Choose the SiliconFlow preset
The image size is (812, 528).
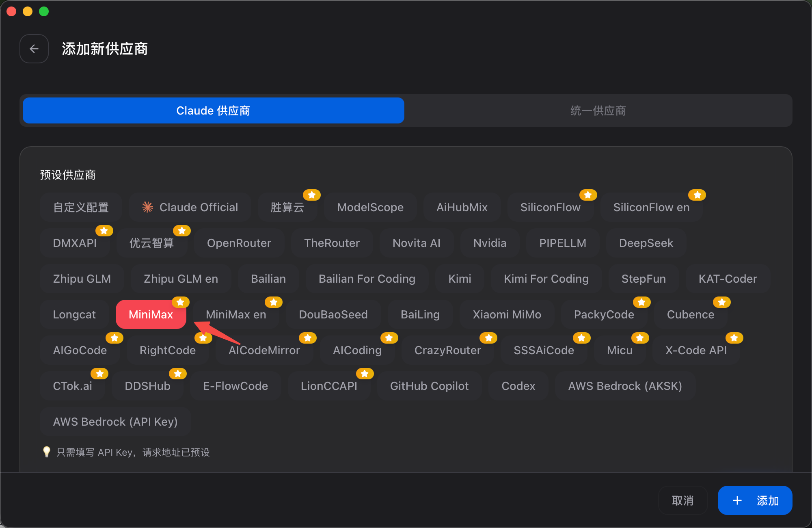[551, 207]
